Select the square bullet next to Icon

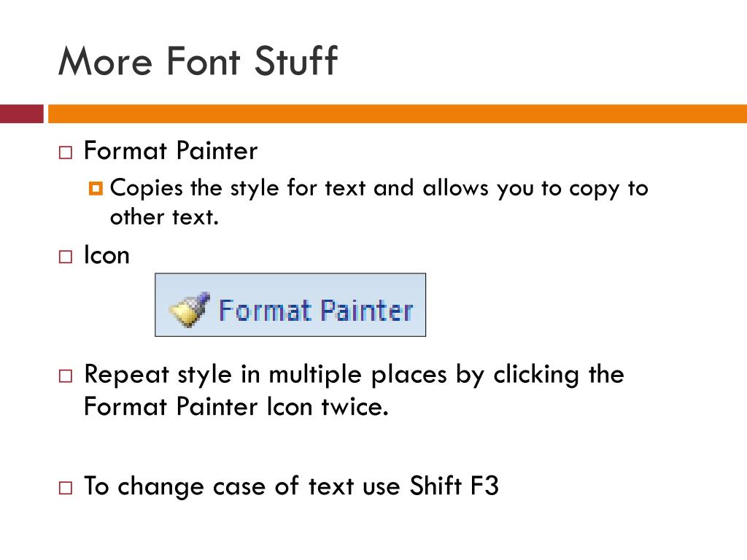tap(66, 257)
